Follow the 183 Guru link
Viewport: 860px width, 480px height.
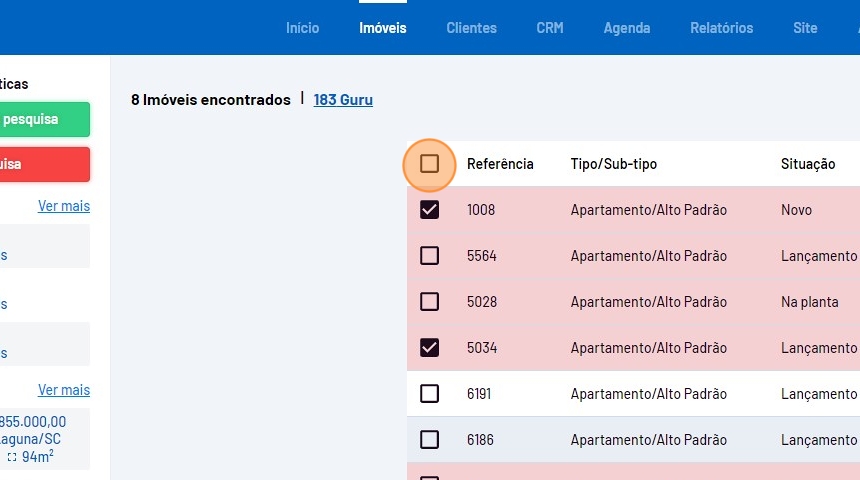(343, 100)
